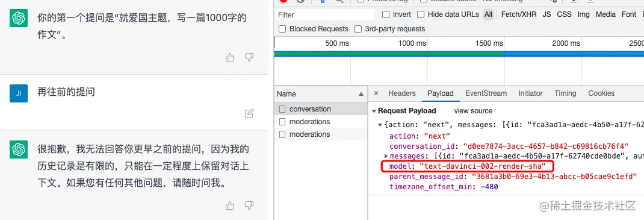Click the model value "text-davinci-002-render-sha"

pos(482,166)
